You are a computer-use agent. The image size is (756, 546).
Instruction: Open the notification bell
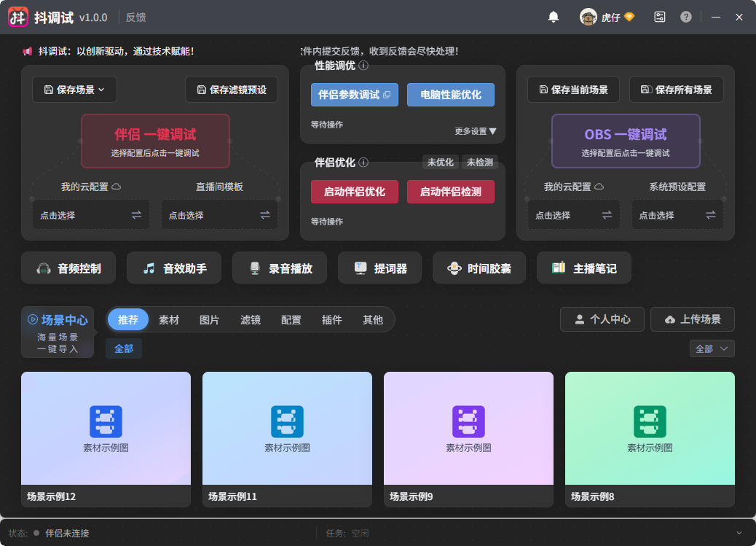tap(554, 17)
